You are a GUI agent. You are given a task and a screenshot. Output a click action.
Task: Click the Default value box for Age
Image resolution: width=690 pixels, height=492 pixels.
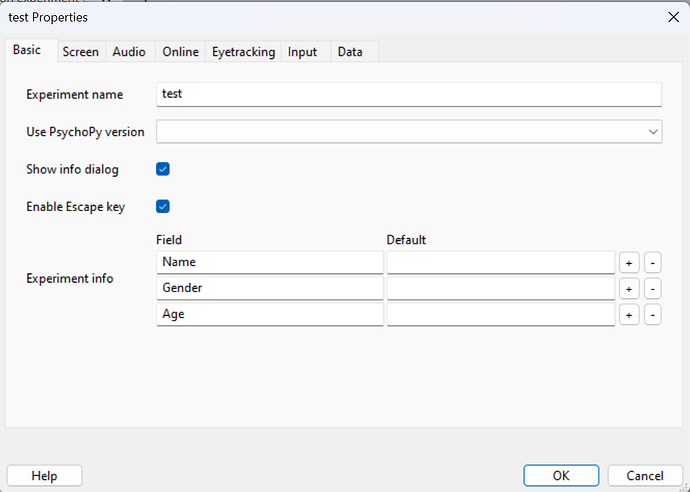(501, 314)
